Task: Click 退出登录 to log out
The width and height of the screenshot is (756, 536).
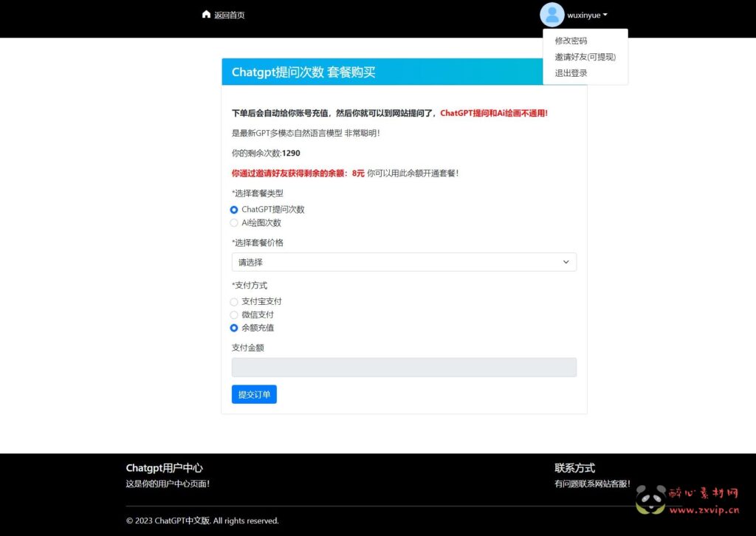Action: tap(571, 72)
